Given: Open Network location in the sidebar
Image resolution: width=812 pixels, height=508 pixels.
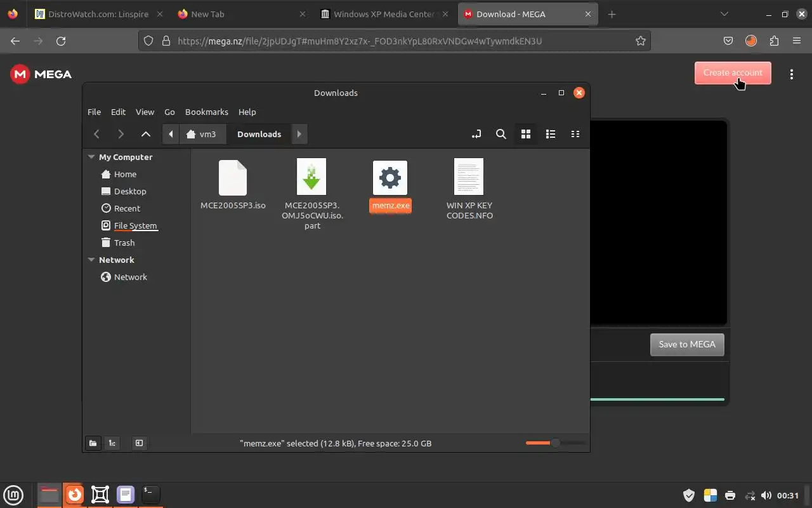Looking at the screenshot, I should point(131,277).
